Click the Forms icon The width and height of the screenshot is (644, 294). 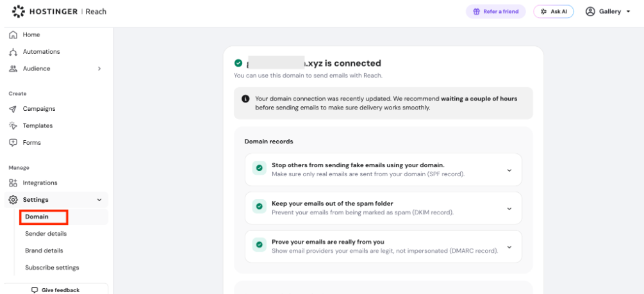(x=13, y=142)
